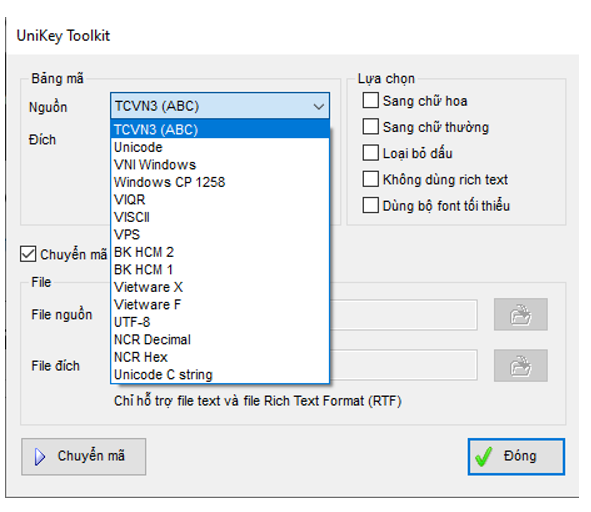
Task: Tick the Loại bỏ dấu option
Action: [371, 153]
